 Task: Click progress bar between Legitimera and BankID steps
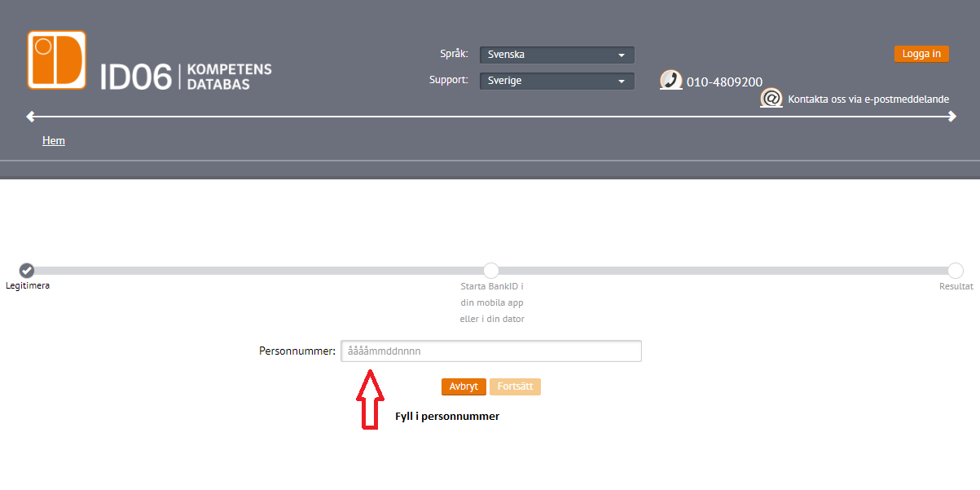[x=259, y=270]
